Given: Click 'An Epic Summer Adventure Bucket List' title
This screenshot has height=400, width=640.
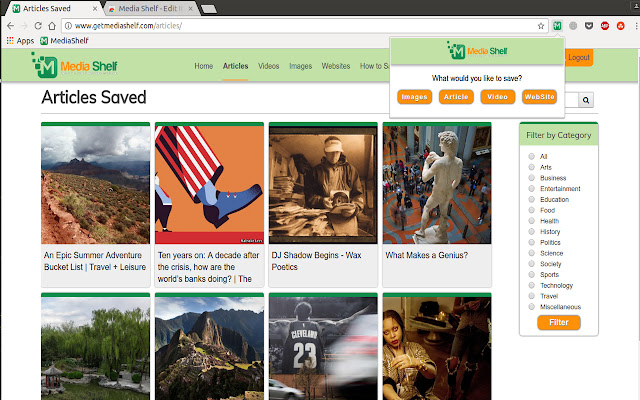Looking at the screenshot, I should tap(95, 261).
